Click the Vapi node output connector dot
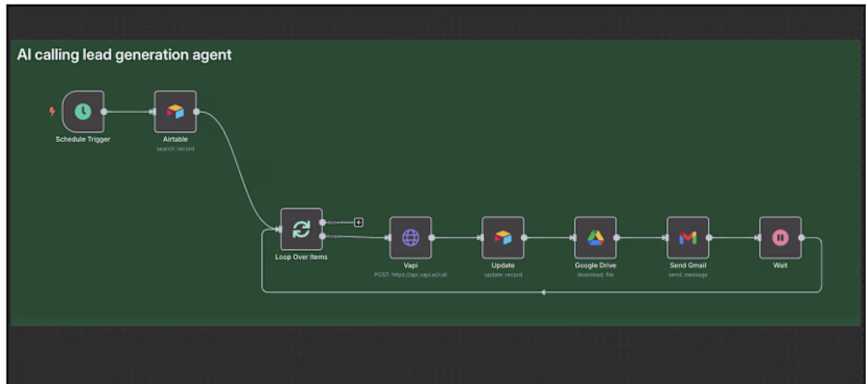 431,237
